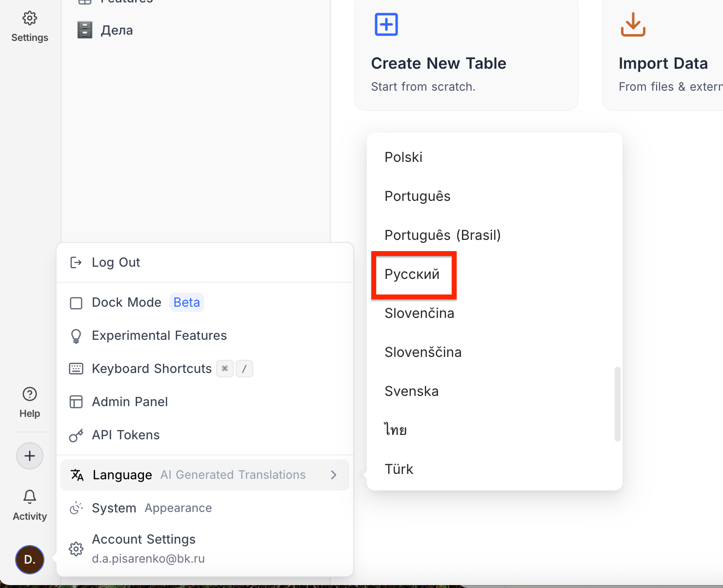Open Keyboard Shortcuts menu entry

coord(205,369)
